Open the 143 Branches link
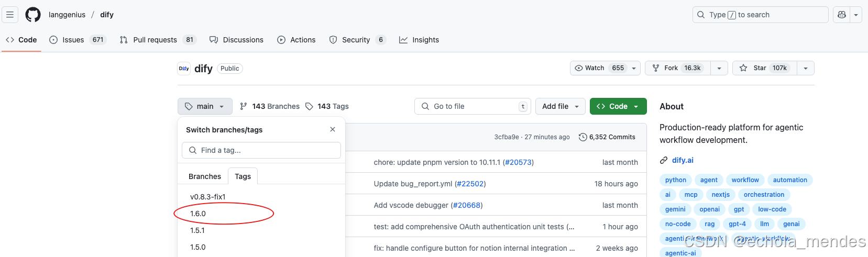 point(270,106)
